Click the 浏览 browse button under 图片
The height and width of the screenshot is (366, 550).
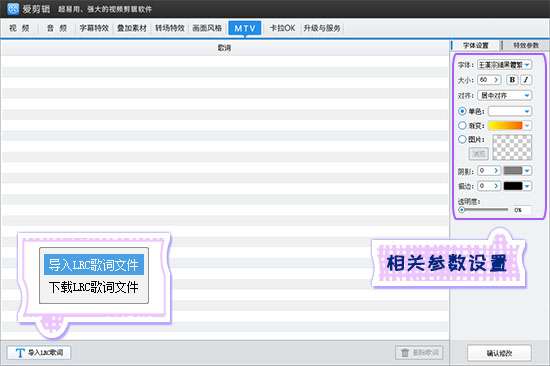click(x=478, y=153)
